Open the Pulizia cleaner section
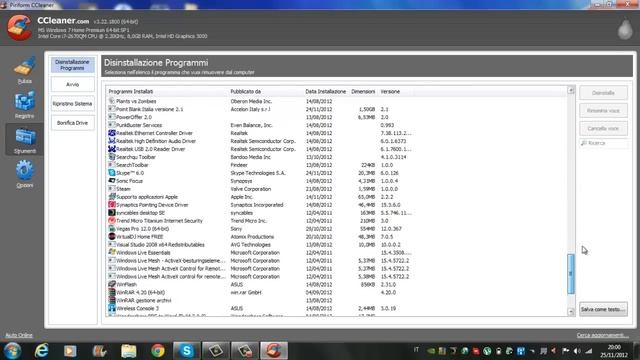 [x=24, y=71]
